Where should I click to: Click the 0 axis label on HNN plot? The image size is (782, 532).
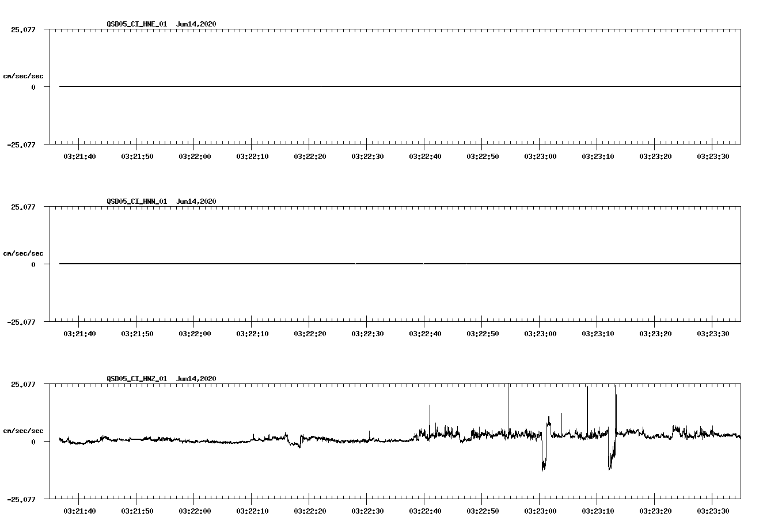[33, 265]
